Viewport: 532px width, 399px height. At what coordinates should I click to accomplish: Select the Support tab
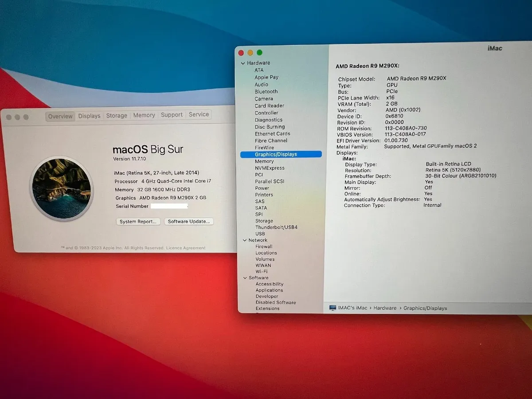pyautogui.click(x=172, y=114)
